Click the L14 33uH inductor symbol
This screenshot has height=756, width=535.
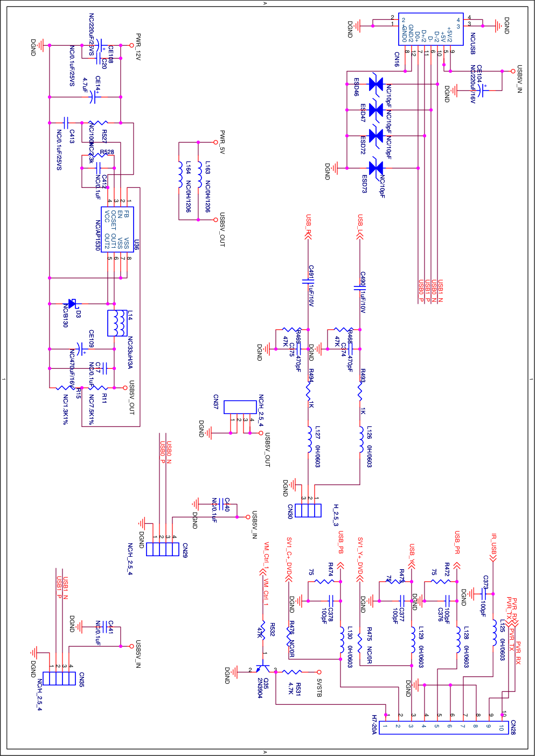(x=117, y=323)
